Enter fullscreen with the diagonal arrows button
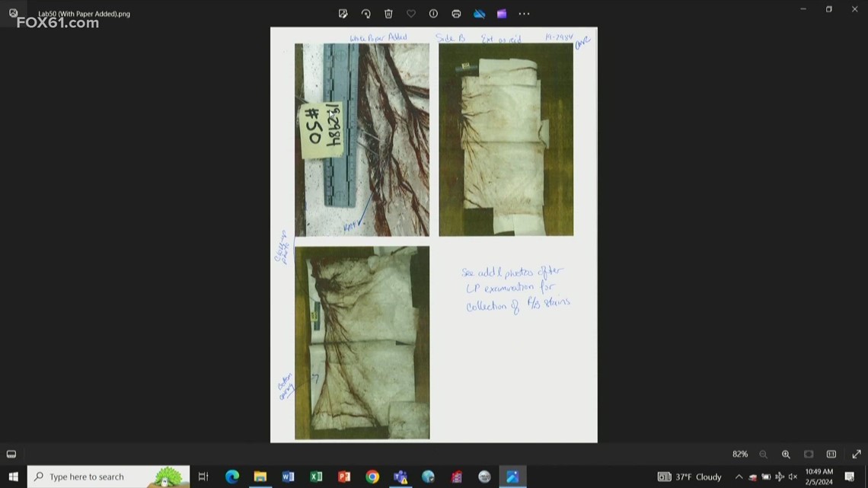The width and height of the screenshot is (868, 488). pos(857,454)
